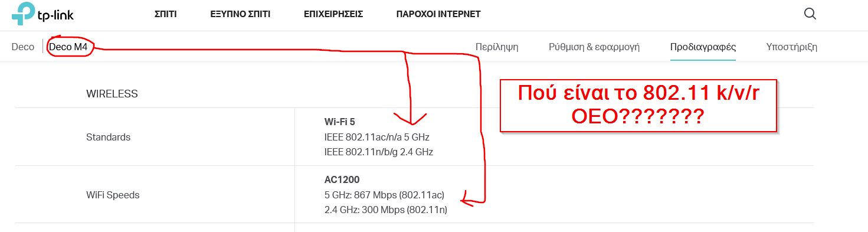Select the ΠΑΡΟΧΟΙ ΙΝΤΕΡΝΕΤ menu item
This screenshot has height=232, width=868.
point(438,14)
